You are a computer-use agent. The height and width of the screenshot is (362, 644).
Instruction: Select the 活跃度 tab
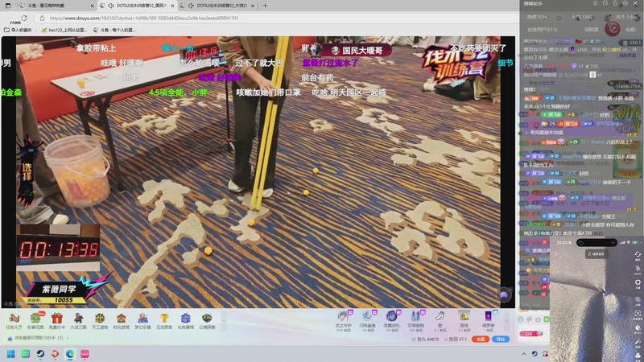(591, 30)
